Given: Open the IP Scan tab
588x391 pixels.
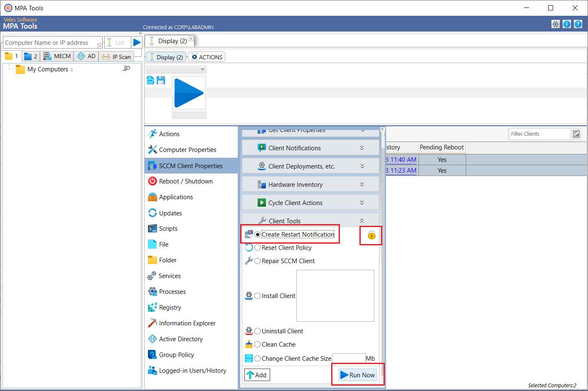Looking at the screenshot, I should click(x=116, y=56).
